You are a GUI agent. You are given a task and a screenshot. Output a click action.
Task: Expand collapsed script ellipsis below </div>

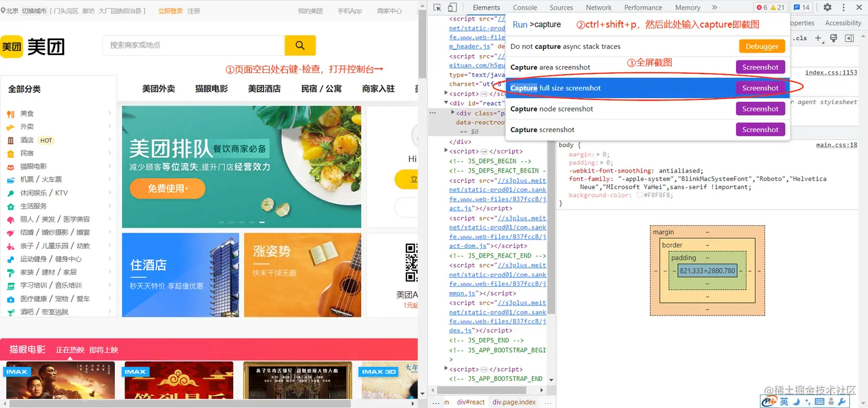point(484,151)
